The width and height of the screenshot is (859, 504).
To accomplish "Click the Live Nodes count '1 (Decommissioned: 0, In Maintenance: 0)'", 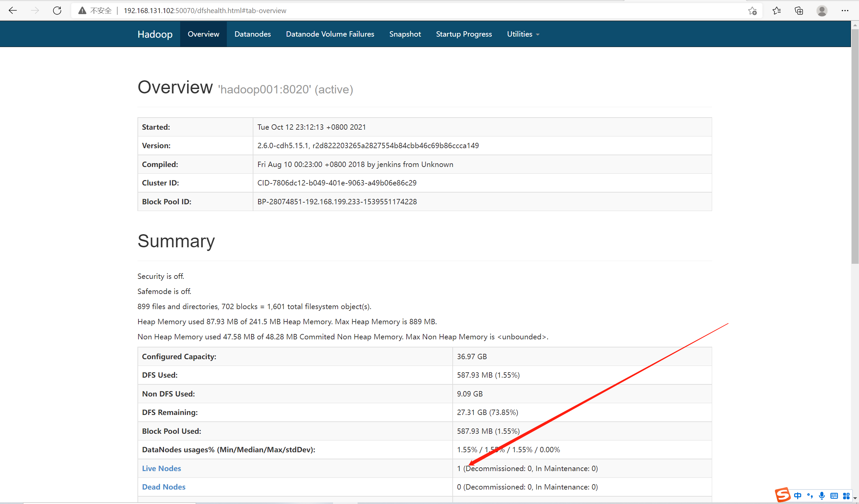I will pyautogui.click(x=527, y=469).
